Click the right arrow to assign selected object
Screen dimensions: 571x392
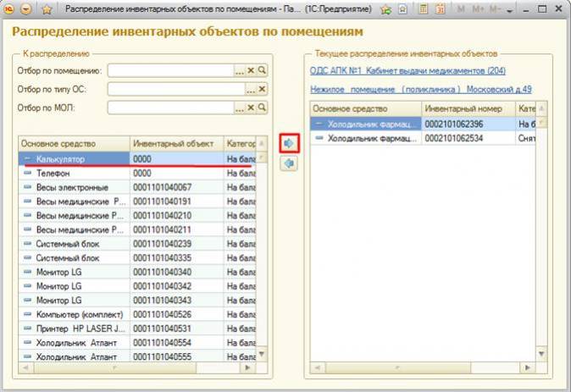(289, 145)
